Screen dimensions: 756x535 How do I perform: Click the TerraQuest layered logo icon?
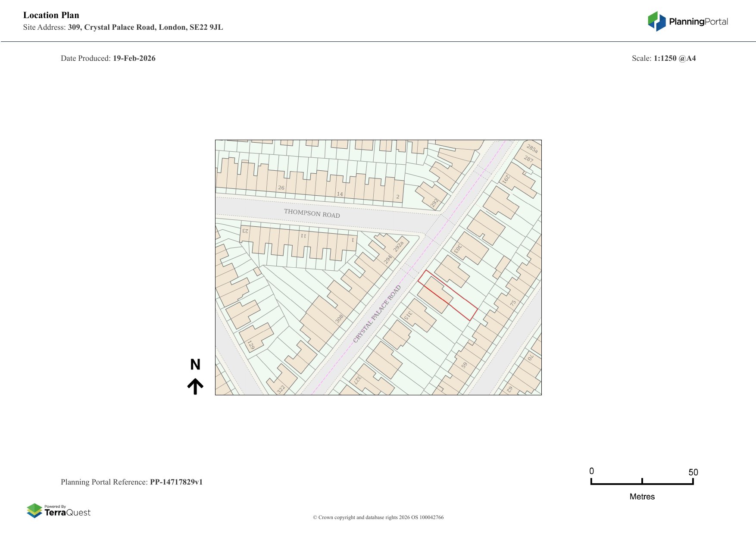[34, 510]
